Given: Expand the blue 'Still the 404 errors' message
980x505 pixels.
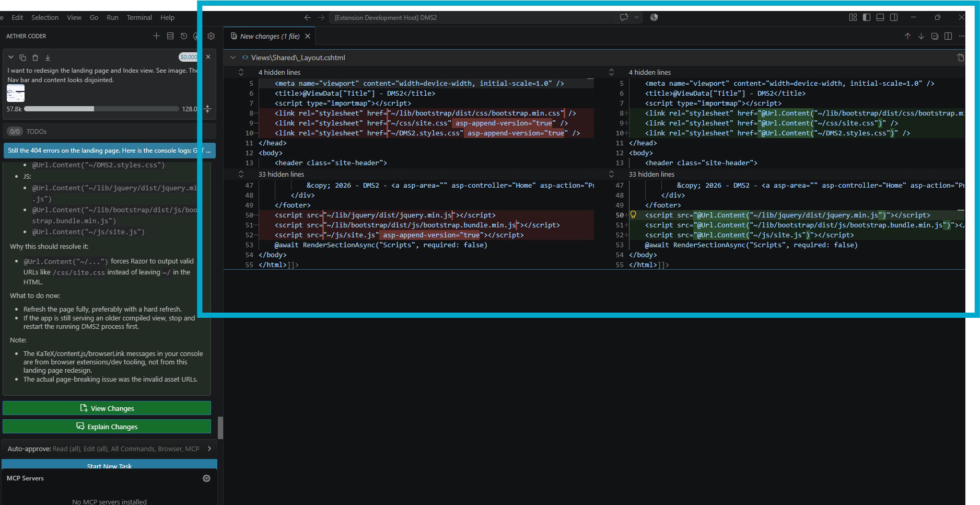Looking at the screenshot, I should click(x=109, y=151).
